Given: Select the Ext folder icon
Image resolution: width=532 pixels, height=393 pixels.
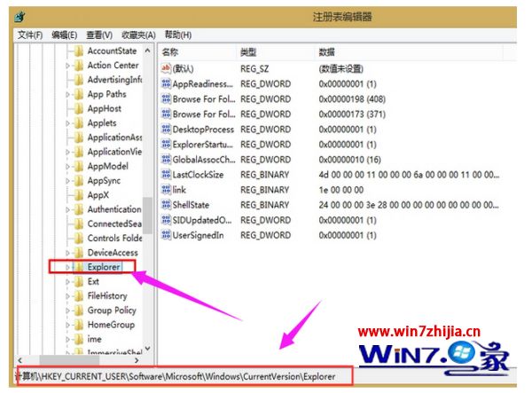Looking at the screenshot, I should (79, 281).
